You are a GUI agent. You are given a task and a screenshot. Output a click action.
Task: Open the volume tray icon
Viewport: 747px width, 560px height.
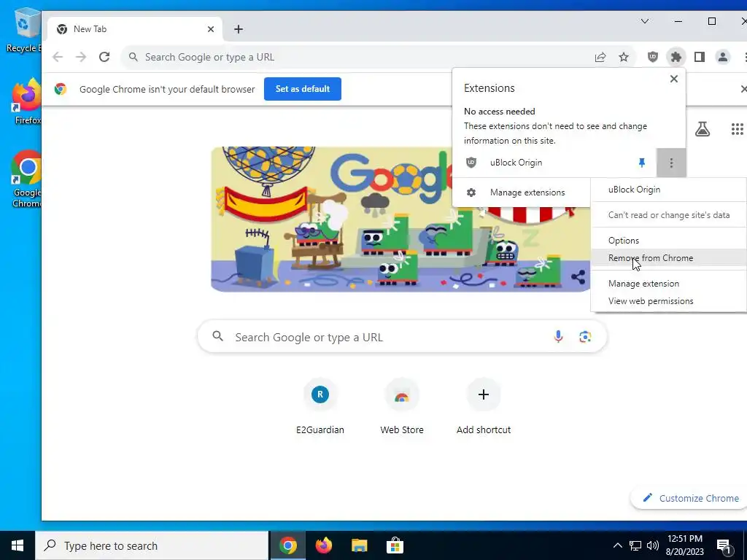tap(653, 545)
